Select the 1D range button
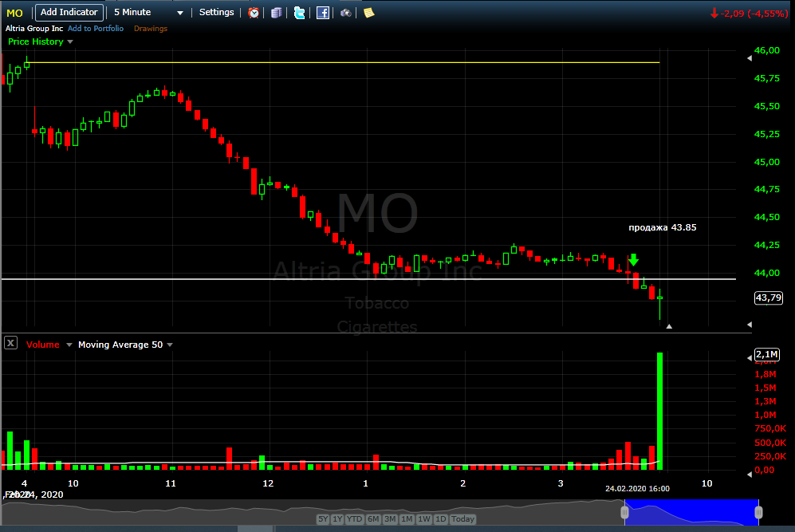 pyautogui.click(x=441, y=518)
